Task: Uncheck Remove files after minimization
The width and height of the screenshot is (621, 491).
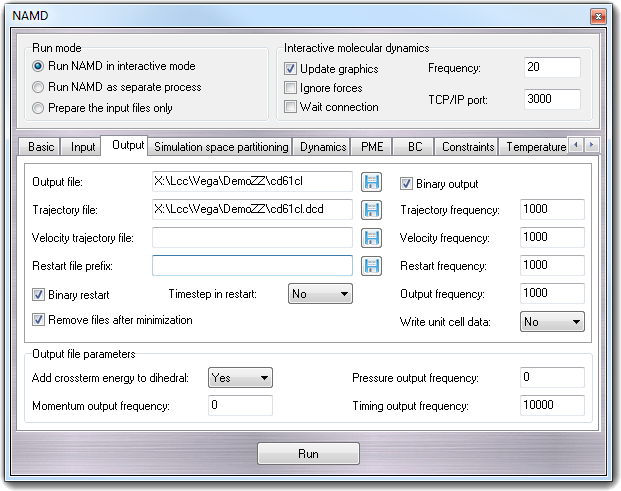Action: 39,320
